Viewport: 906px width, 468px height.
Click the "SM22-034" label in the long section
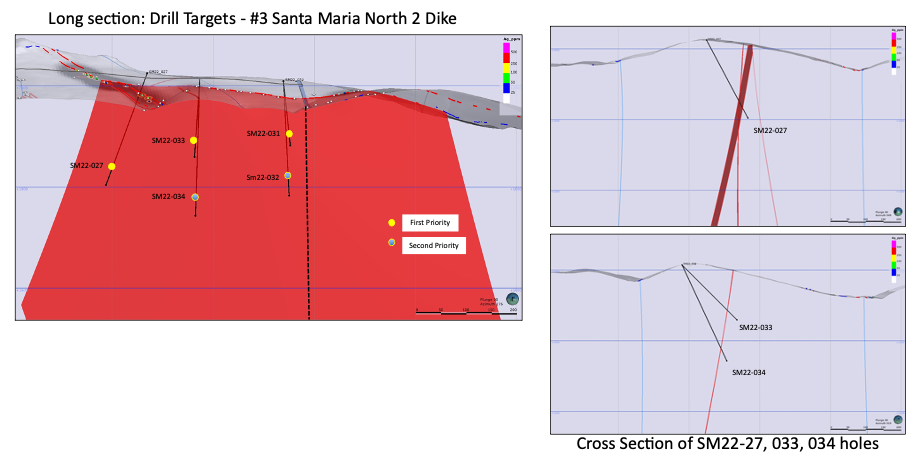169,196
